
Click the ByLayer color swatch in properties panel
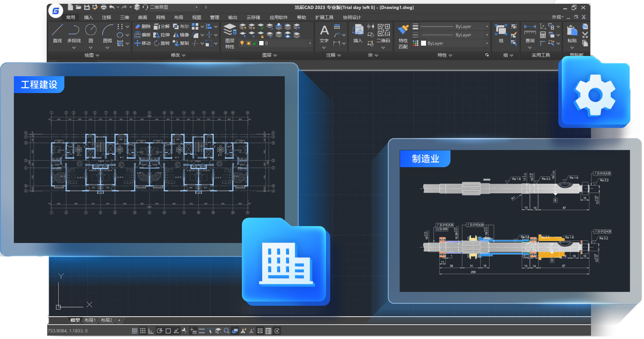pos(424,43)
